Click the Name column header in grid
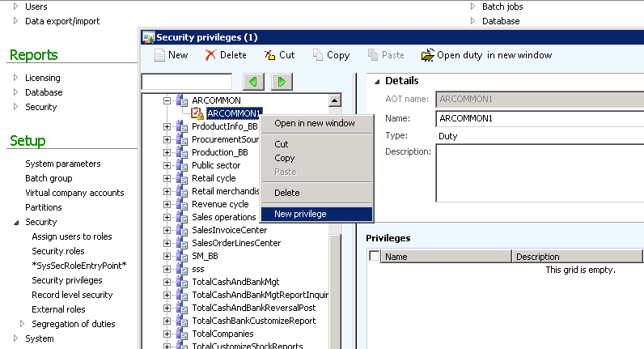644x349 pixels. point(446,257)
